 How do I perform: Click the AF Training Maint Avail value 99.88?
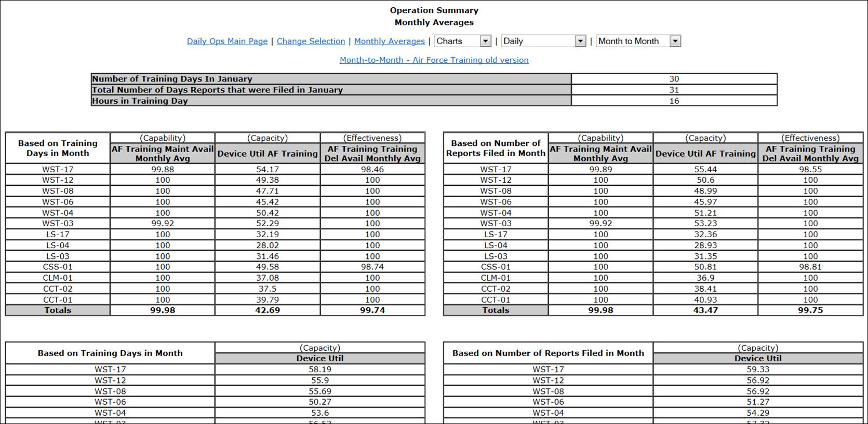point(163,169)
